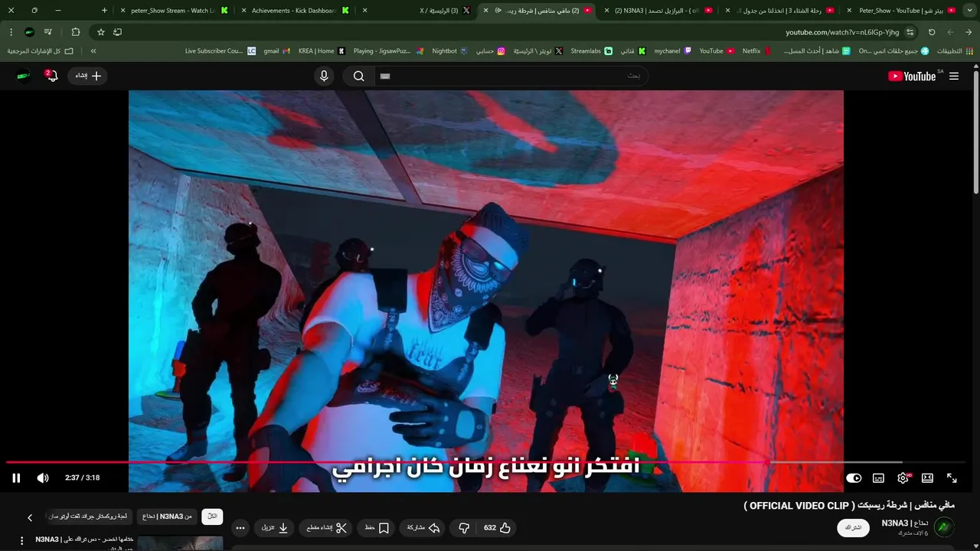980x551 pixels.
Task: Search by voice with microphone icon
Action: pos(324,76)
